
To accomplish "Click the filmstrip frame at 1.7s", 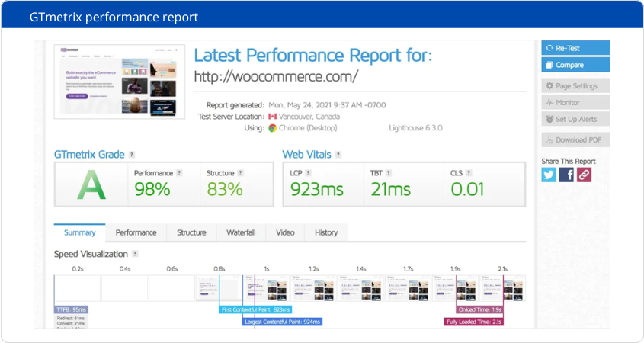I will tap(409, 288).
